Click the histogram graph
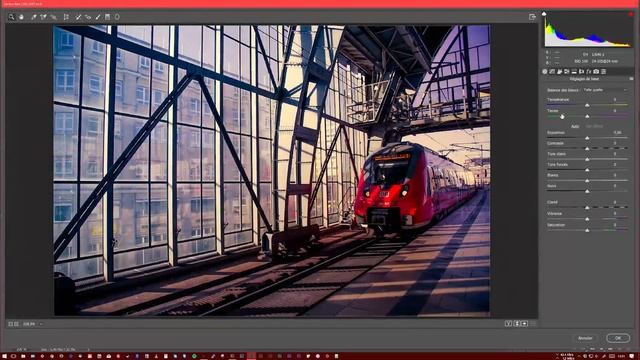The image size is (640, 360). (588, 31)
